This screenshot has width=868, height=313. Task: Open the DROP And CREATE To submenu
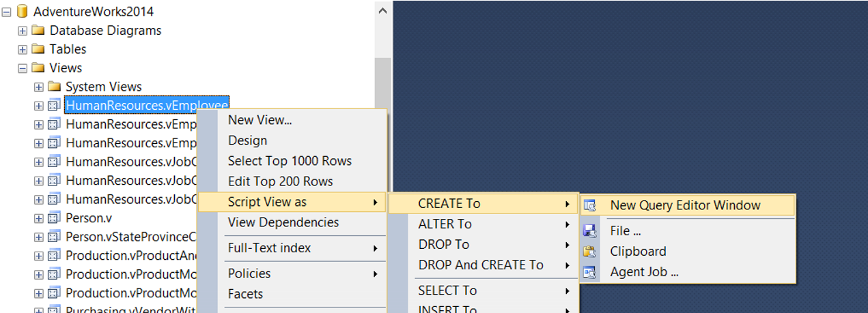coord(484,265)
